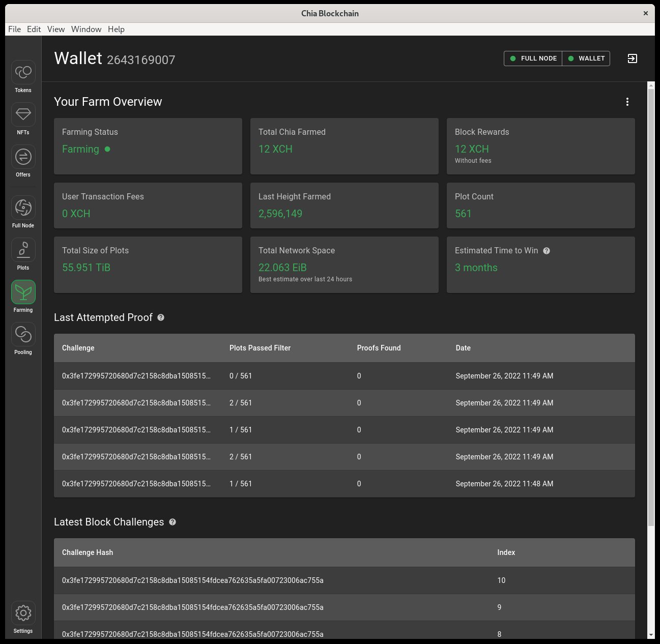Screen dimensions: 660x644
Task: Open the Edit menu
Action: tap(34, 29)
